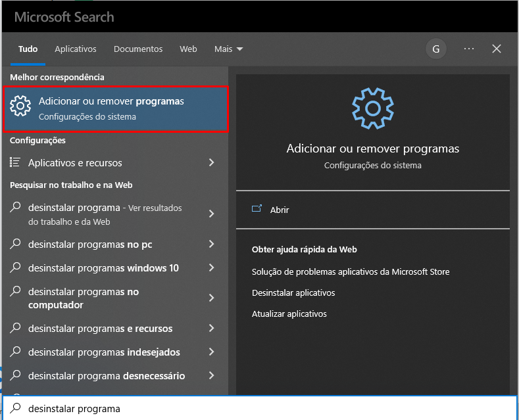Expand 'desinstalar programas indesejados' arrow
519x420 pixels.
click(x=212, y=352)
